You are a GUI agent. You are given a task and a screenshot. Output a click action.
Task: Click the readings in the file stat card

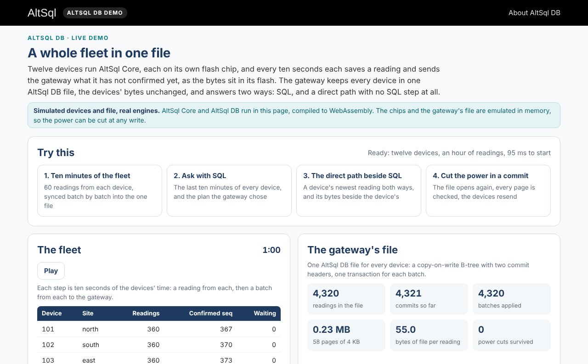[346, 299]
